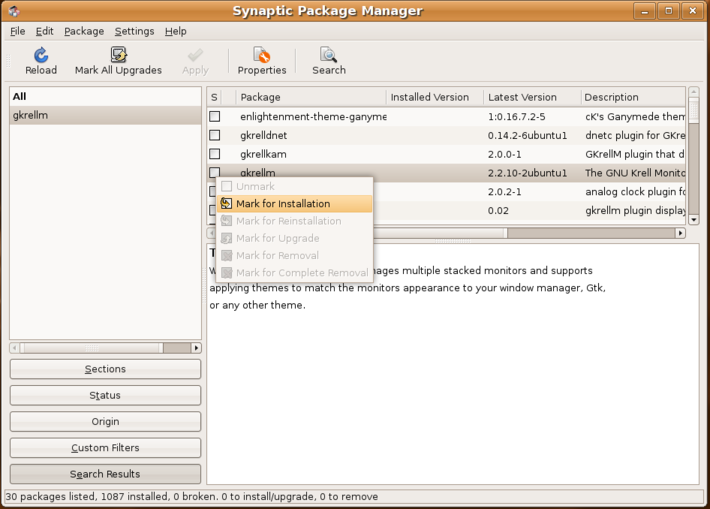Click version 1:0.16.7.2-5 cell
Image resolution: width=710 pixels, height=509 pixels.
pyautogui.click(x=516, y=117)
